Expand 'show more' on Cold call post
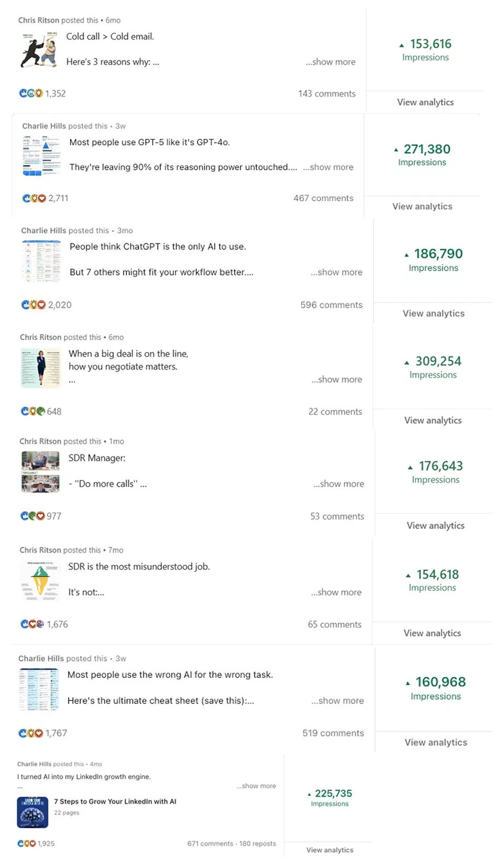The width and height of the screenshot is (504, 866). (x=331, y=62)
